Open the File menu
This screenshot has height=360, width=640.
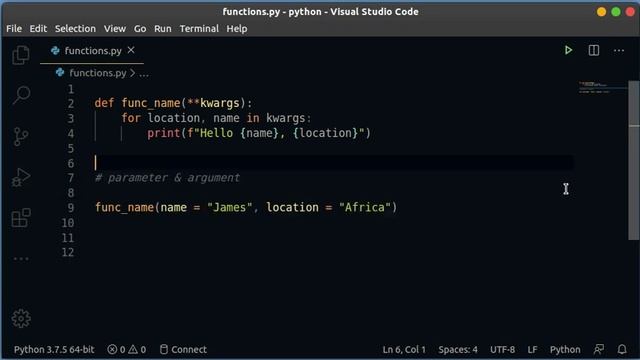pyautogui.click(x=14, y=29)
